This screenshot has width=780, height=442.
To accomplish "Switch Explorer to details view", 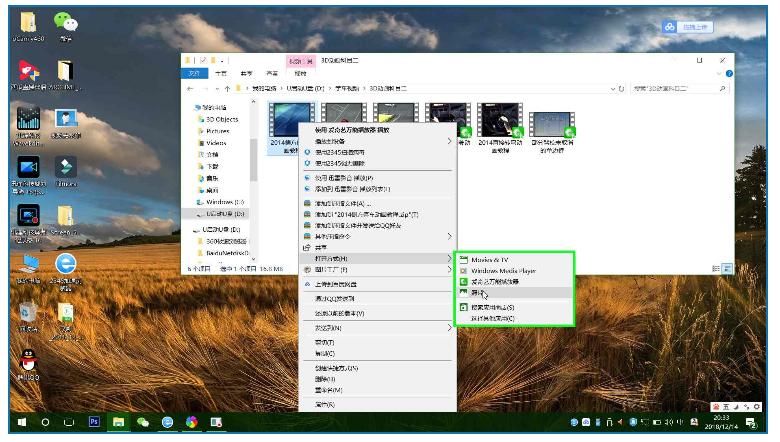I will point(716,268).
